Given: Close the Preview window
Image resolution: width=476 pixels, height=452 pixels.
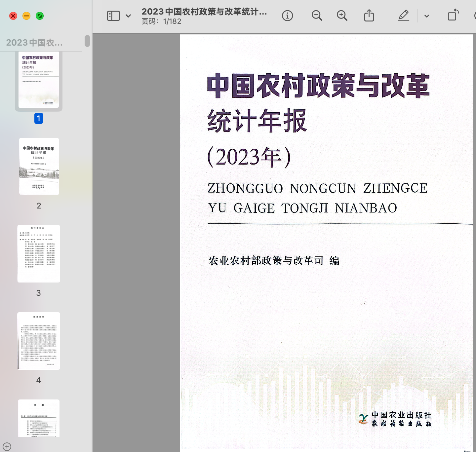Looking at the screenshot, I should [x=13, y=16].
